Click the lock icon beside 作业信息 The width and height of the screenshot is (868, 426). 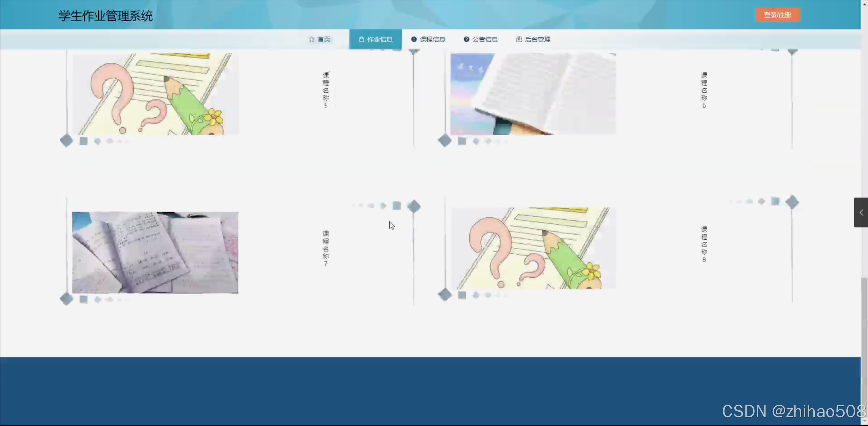(361, 39)
